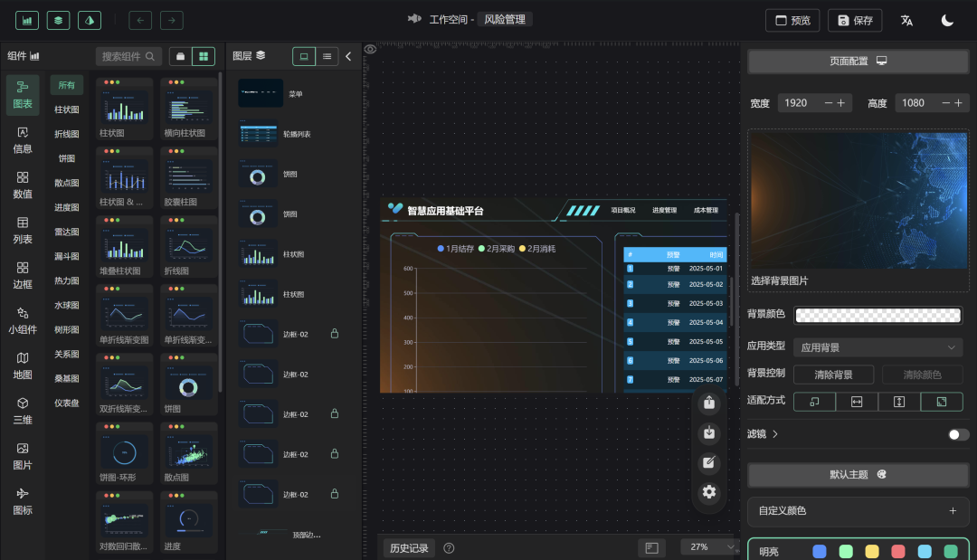
Task: Click the 页面配置 button
Action: pos(858,61)
